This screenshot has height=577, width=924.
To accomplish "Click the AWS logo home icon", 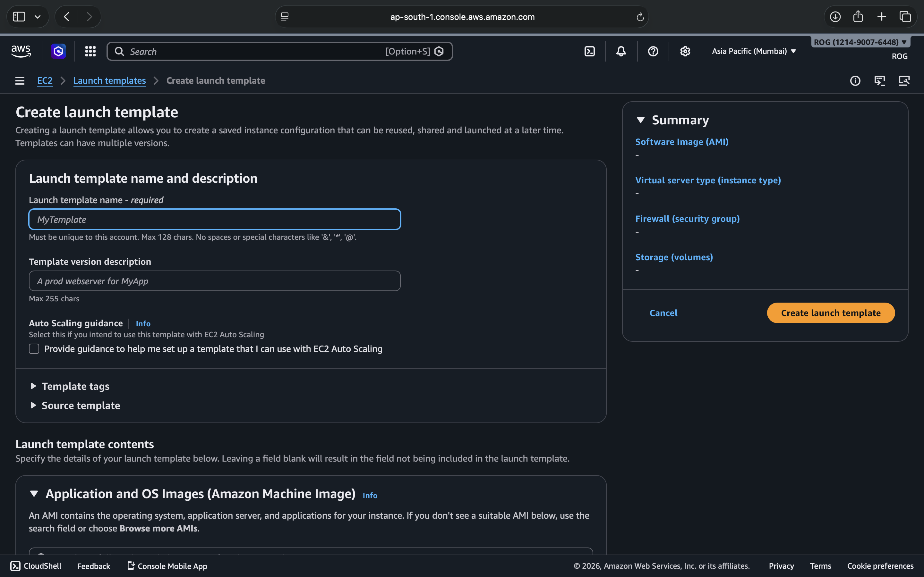I will point(21,51).
